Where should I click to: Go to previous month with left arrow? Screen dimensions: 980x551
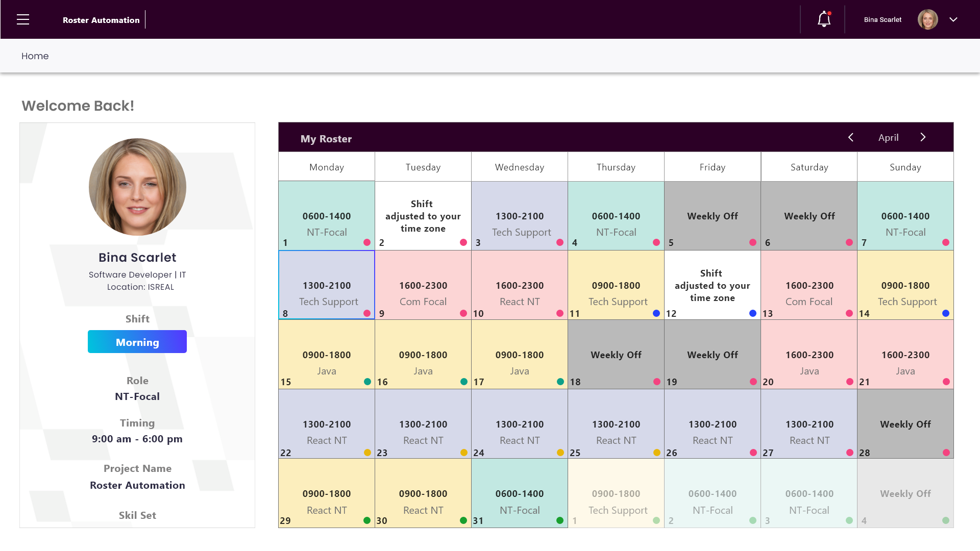pyautogui.click(x=850, y=138)
